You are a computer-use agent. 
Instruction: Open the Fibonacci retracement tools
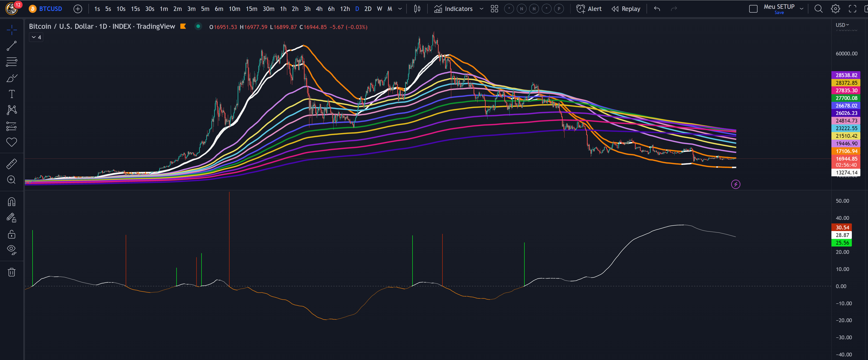click(11, 62)
